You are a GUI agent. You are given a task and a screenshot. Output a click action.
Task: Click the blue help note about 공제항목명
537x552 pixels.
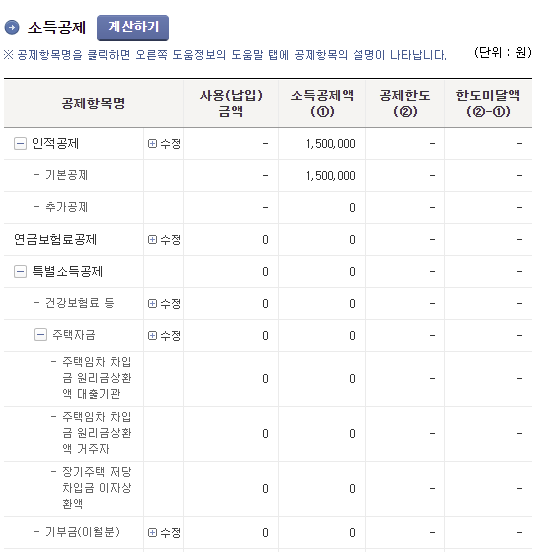(x=225, y=55)
